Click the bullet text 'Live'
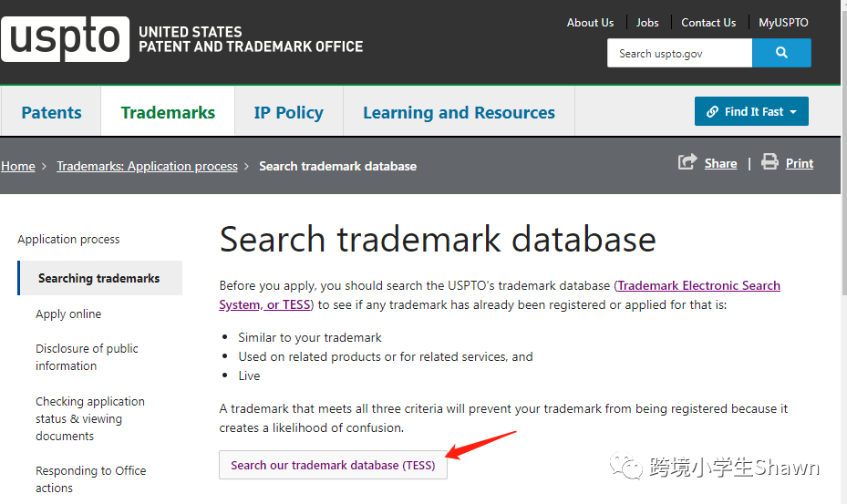Image resolution: width=847 pixels, height=504 pixels. [249, 376]
